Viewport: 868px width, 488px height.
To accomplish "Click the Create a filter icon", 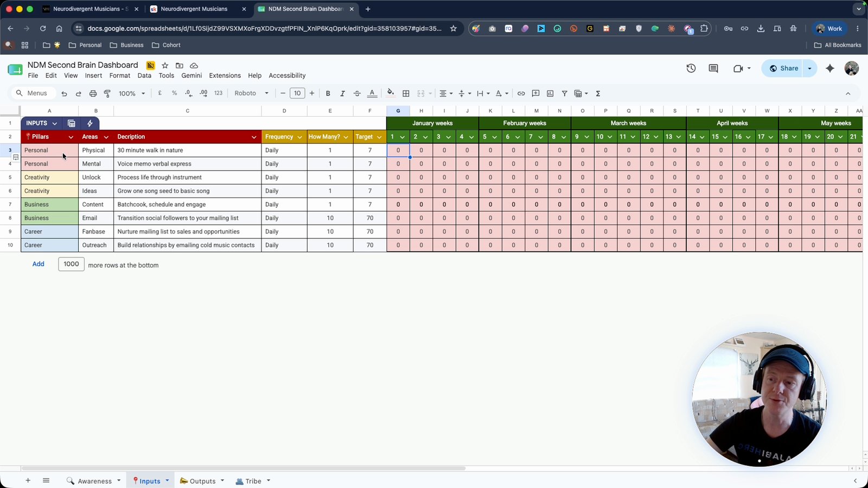I will (x=564, y=93).
